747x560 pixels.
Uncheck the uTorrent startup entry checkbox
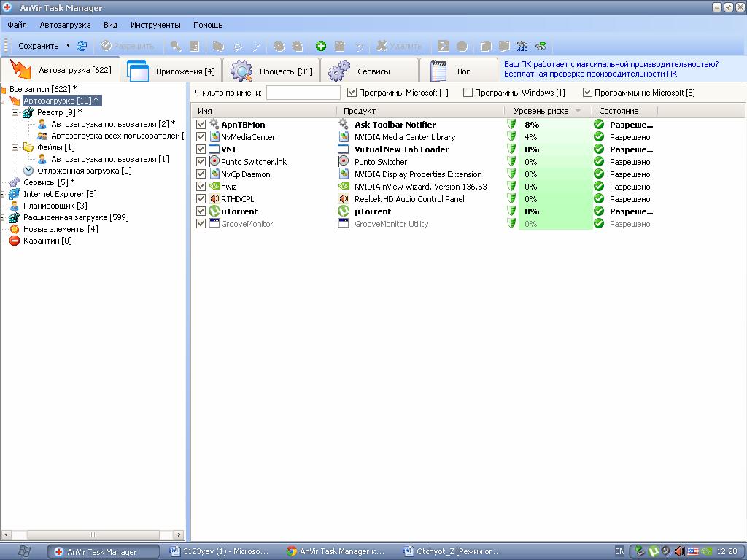pos(201,211)
